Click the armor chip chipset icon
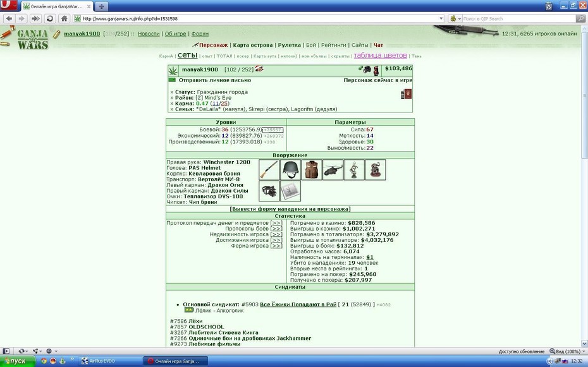 (x=290, y=191)
